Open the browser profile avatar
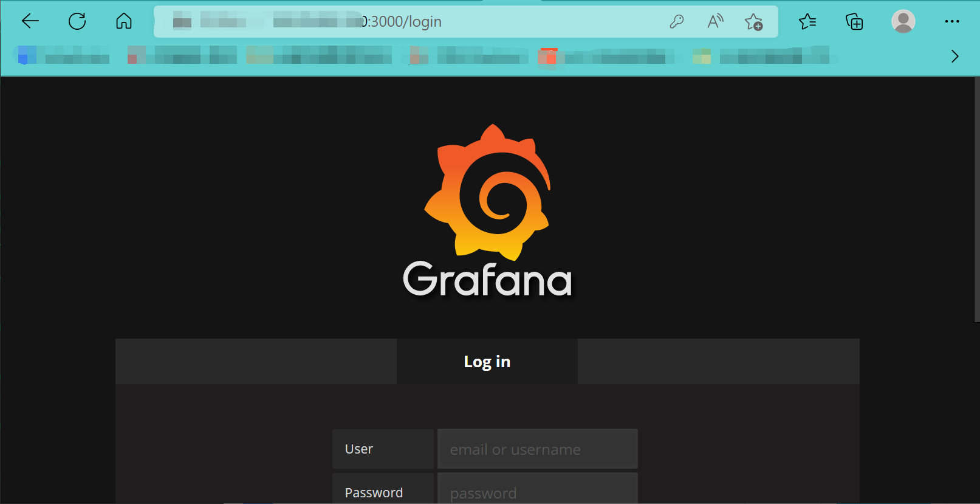 (x=903, y=21)
